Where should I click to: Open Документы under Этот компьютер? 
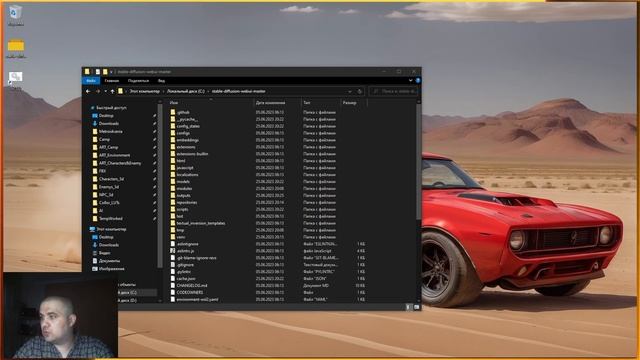[x=109, y=261]
